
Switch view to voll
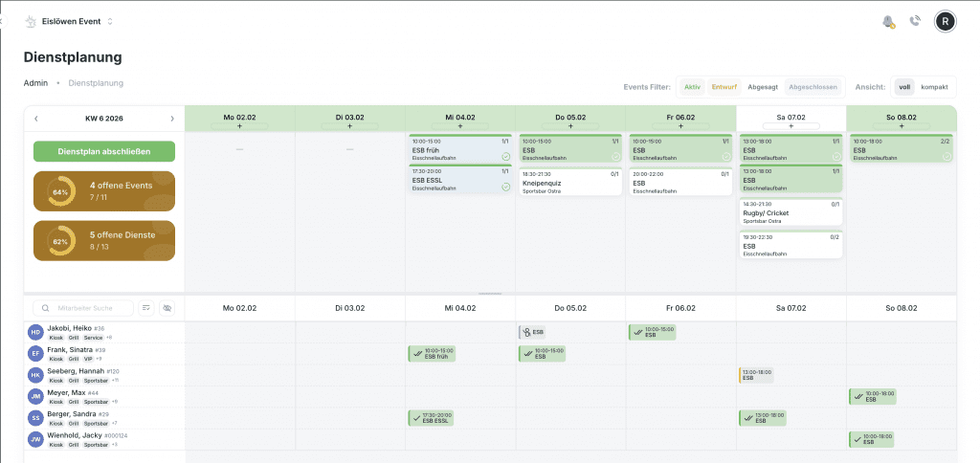(x=903, y=87)
